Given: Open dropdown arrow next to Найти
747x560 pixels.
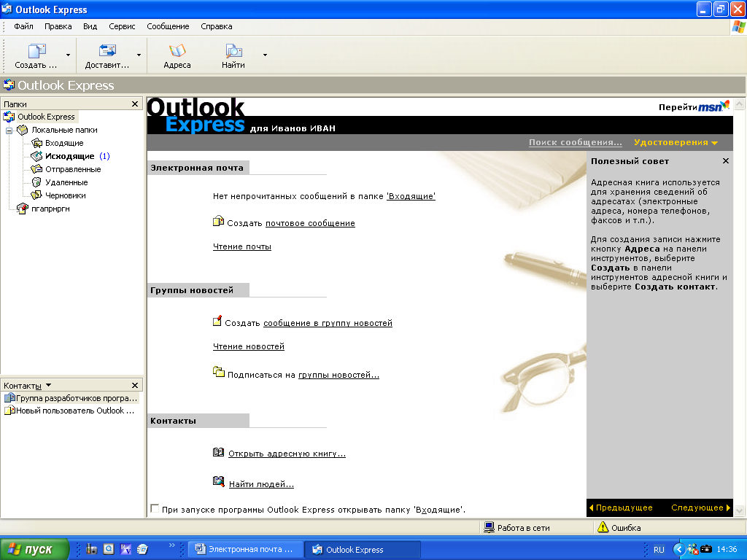Looking at the screenshot, I should click(265, 55).
